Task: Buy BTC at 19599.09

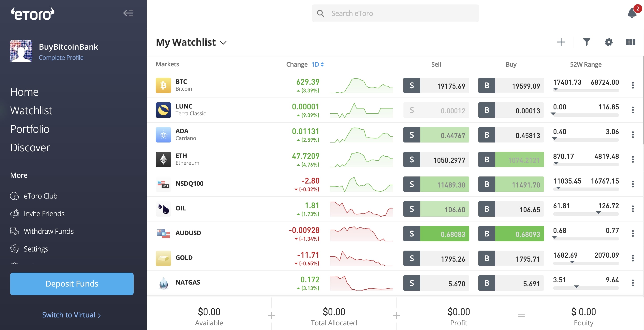Action: pos(511,86)
